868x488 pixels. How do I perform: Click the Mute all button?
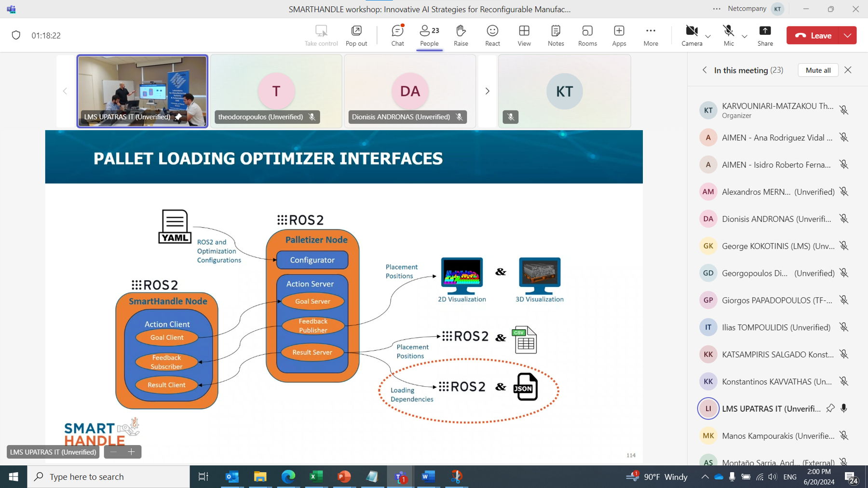point(818,70)
